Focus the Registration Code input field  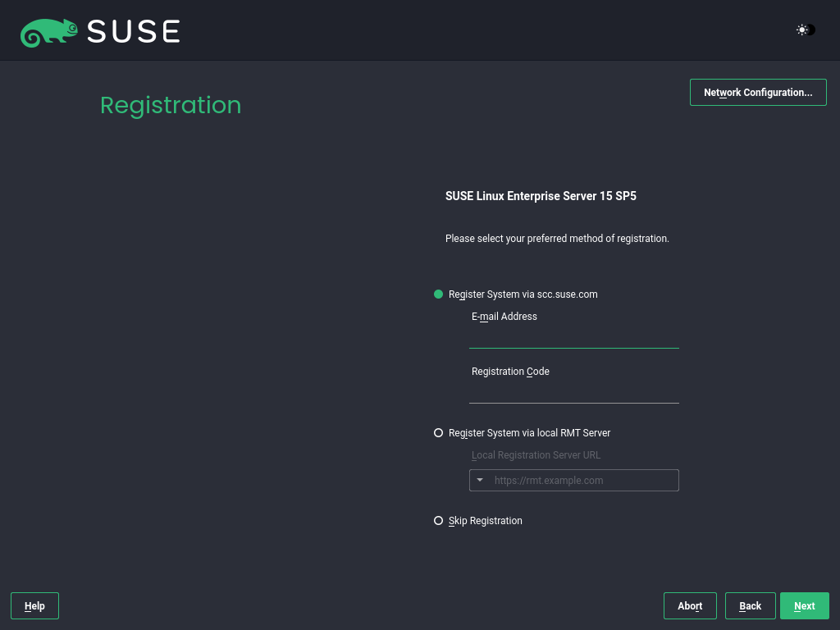click(574, 397)
